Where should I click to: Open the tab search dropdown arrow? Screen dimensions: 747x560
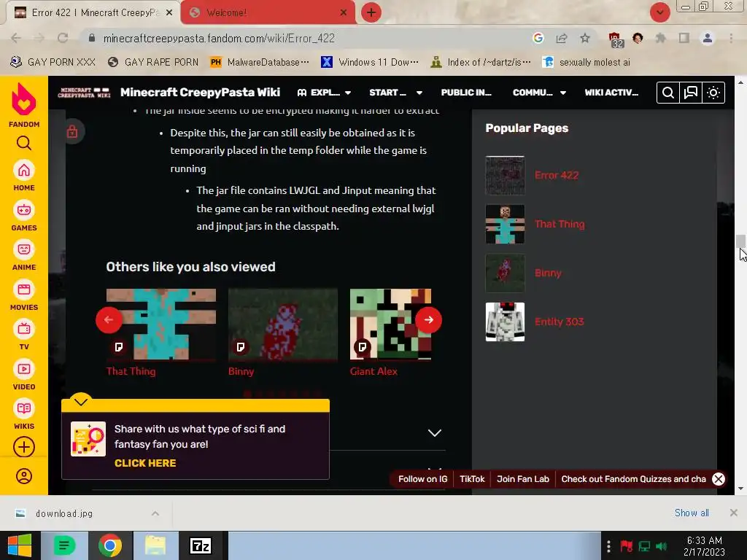tap(659, 12)
